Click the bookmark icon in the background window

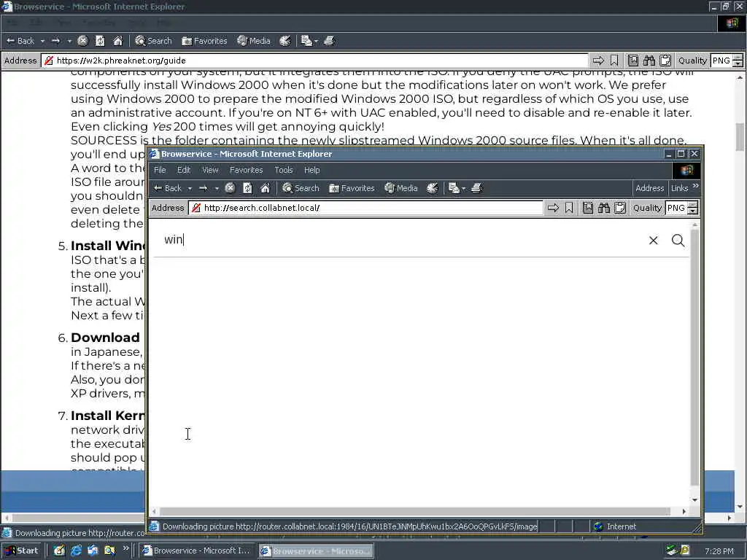pos(614,61)
